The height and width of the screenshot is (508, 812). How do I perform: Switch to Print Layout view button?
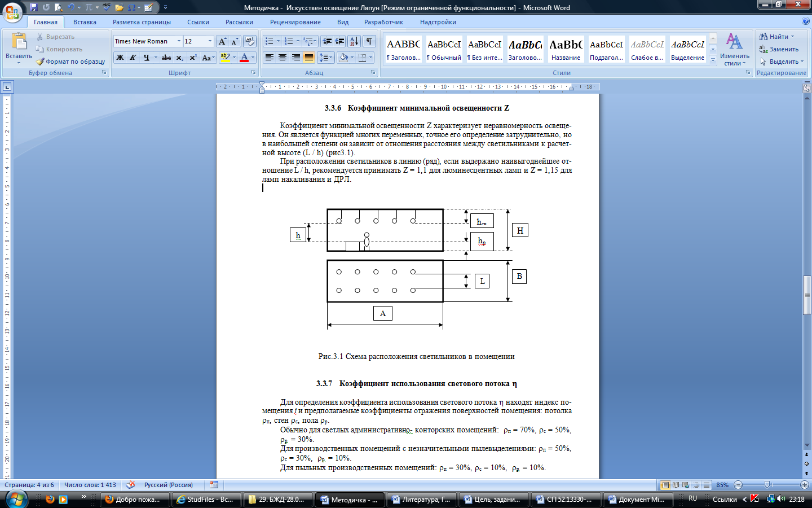coord(665,485)
